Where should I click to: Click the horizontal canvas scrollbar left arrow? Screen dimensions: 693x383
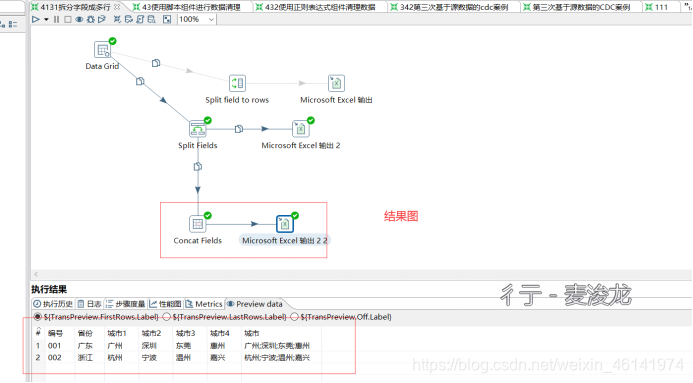click(36, 274)
